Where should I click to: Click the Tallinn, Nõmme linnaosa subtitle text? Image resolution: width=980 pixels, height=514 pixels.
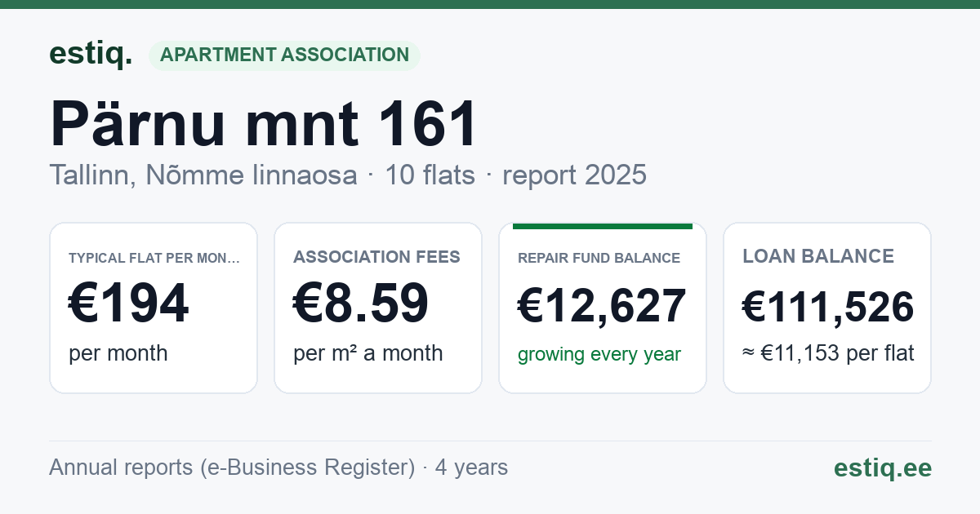tap(203, 175)
